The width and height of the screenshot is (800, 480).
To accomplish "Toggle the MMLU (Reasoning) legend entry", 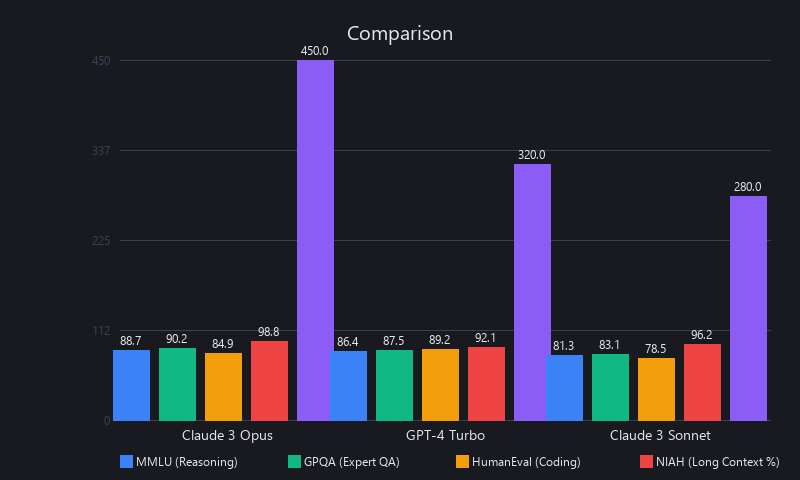I will pyautogui.click(x=179, y=462).
